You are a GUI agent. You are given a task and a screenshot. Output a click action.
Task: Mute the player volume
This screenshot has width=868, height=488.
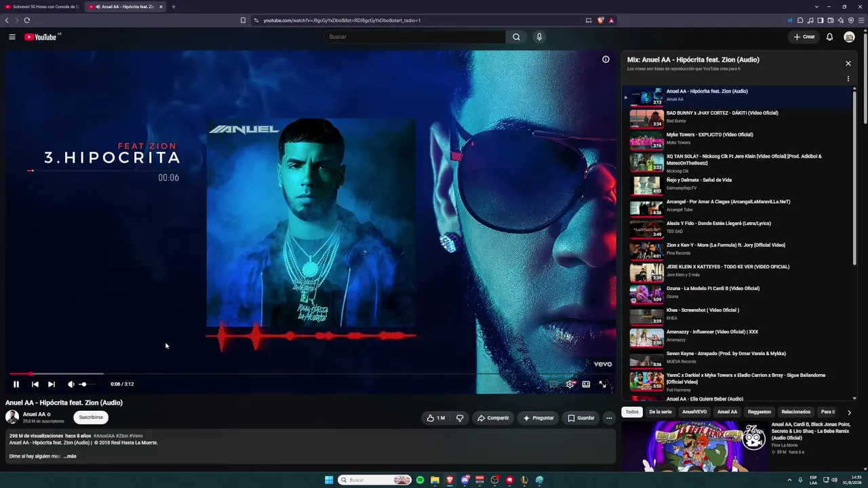[x=71, y=384]
